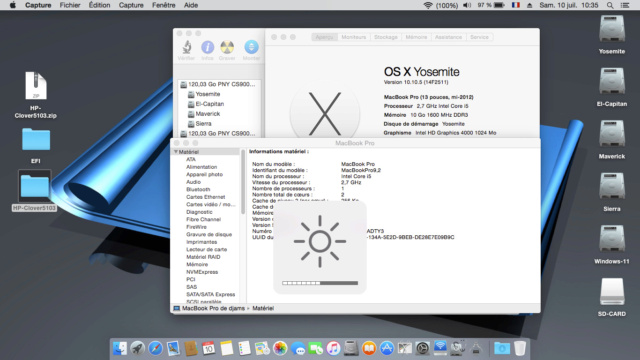
Task: Open Calendar icon in the dock
Action: click(x=209, y=348)
